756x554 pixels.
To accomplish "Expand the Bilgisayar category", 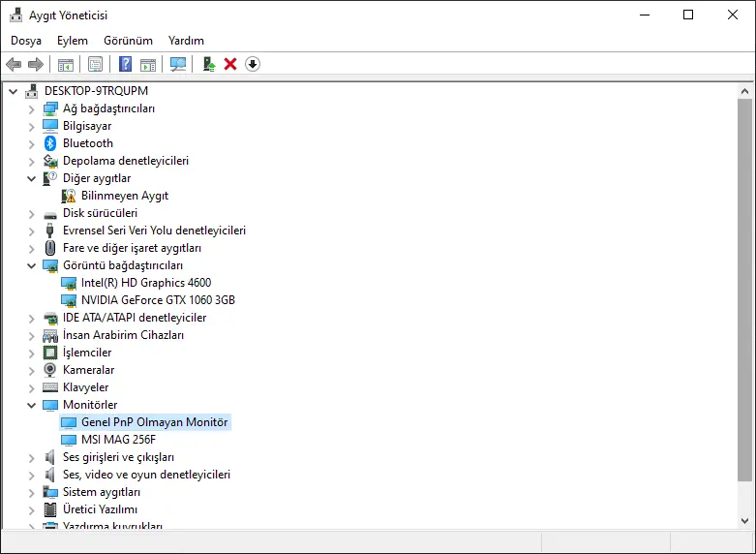I will tap(31, 127).
